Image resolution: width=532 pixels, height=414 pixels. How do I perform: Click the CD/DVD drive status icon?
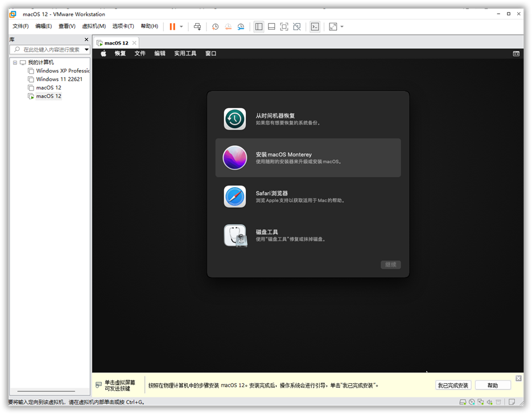pos(472,402)
